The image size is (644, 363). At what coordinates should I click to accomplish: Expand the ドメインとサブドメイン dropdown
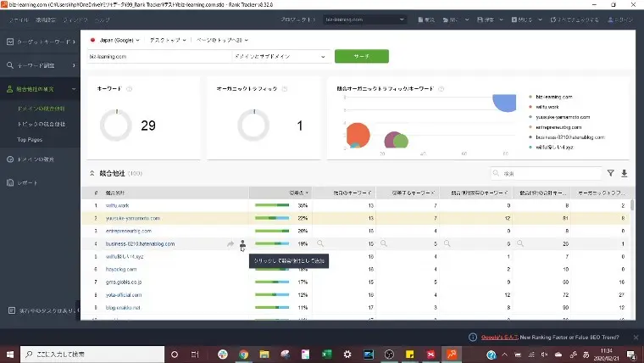click(x=280, y=57)
